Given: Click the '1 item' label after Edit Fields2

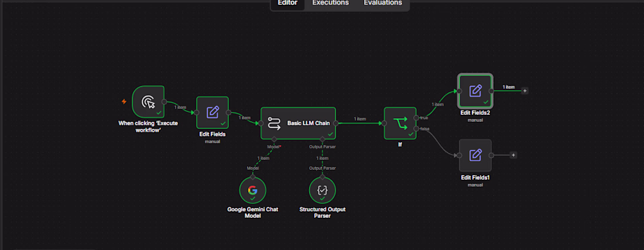Looking at the screenshot, I should tap(509, 87).
